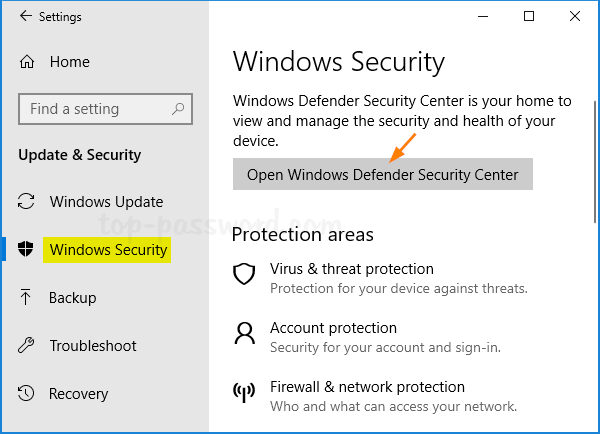This screenshot has width=600, height=434.
Task: Select the Windows Security sidebar item
Action: pyautogui.click(x=108, y=250)
